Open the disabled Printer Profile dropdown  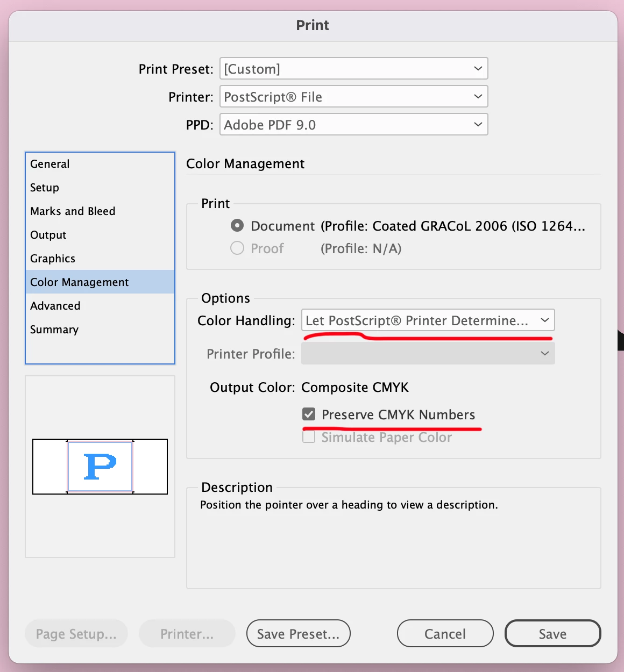click(x=428, y=354)
